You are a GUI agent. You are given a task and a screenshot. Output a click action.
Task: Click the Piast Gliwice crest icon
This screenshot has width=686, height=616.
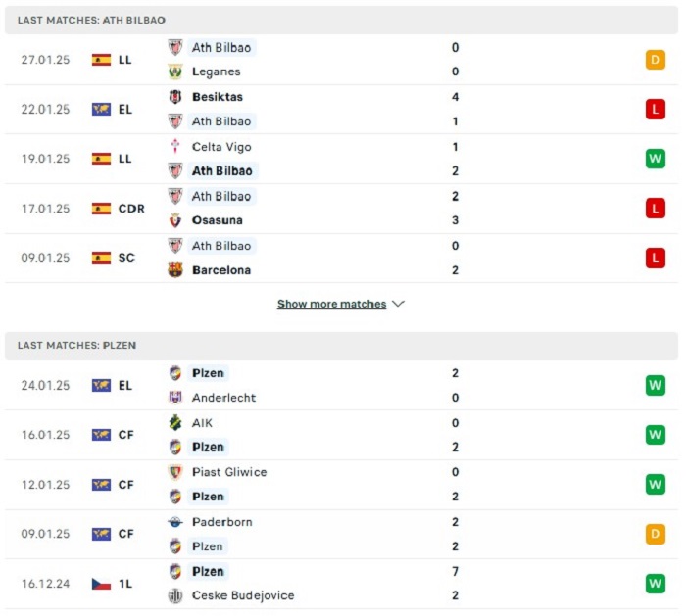[175, 472]
